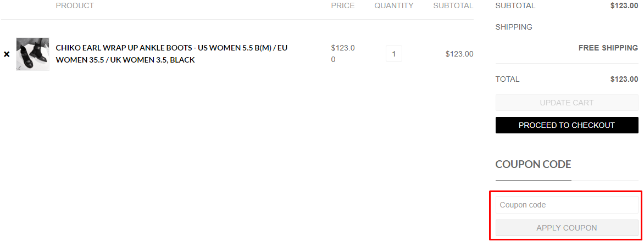Focus the Coupon code text field
Screen dimensions: 644x247
pyautogui.click(x=567, y=205)
